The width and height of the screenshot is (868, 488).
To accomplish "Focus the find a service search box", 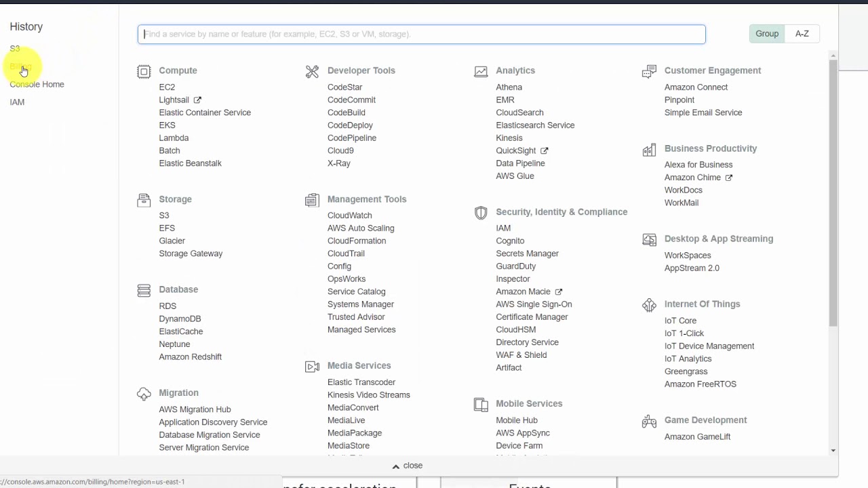I will click(422, 34).
